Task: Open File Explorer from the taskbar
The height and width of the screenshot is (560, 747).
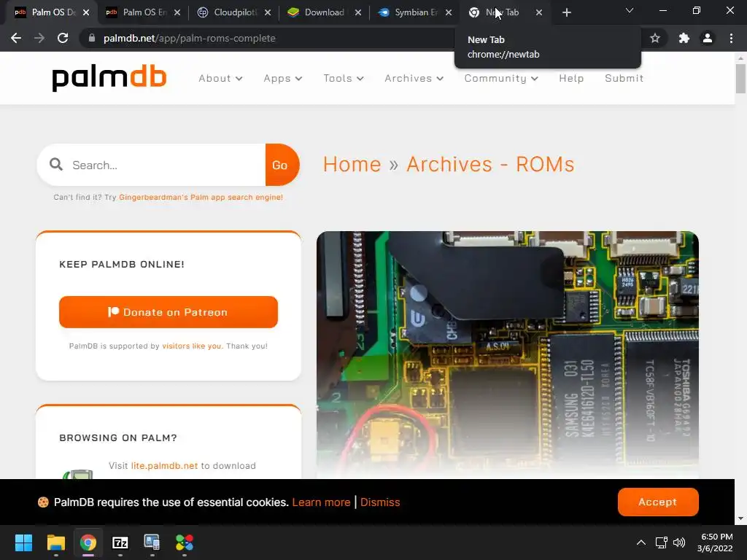Action: click(x=55, y=542)
